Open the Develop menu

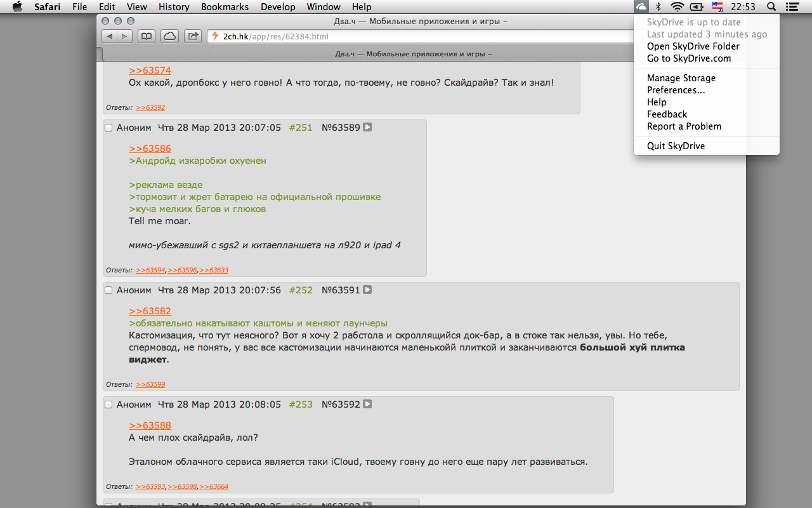(x=278, y=7)
